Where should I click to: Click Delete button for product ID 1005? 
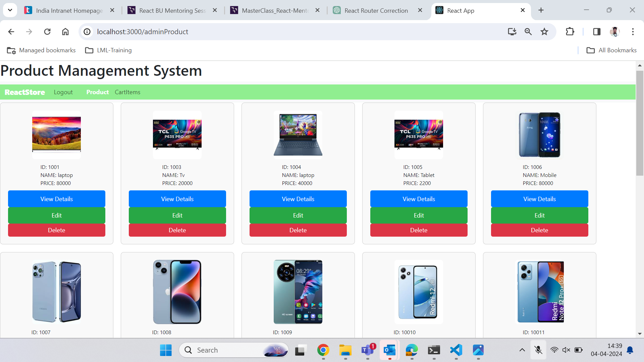click(x=419, y=230)
